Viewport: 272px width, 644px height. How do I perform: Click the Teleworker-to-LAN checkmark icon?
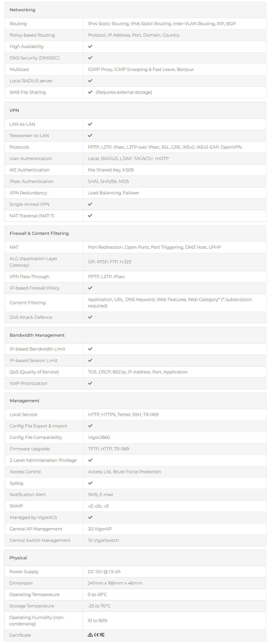pyautogui.click(x=90, y=135)
